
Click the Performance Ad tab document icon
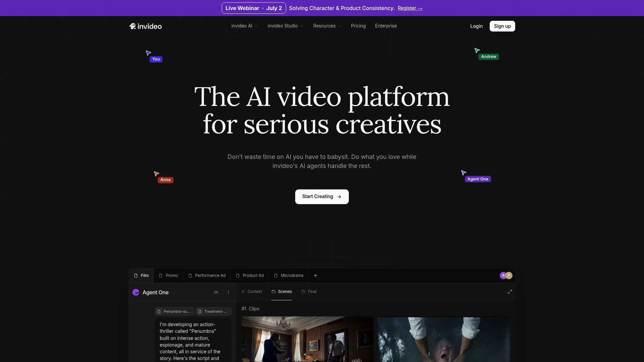tap(190, 276)
